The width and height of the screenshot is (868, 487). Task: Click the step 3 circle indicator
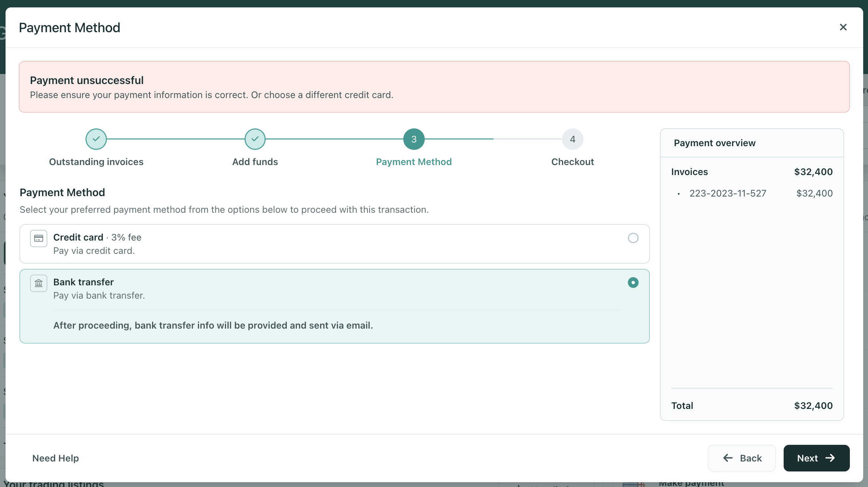point(414,139)
